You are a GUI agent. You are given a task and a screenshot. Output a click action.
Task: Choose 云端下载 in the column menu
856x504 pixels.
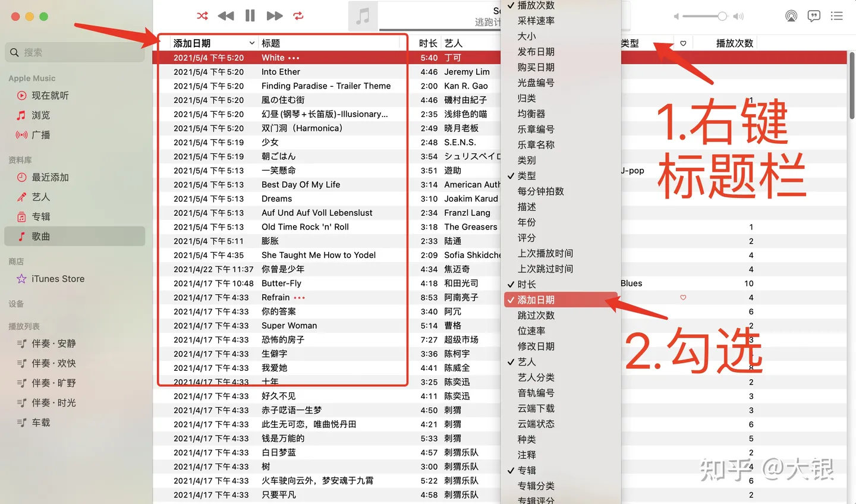click(562, 408)
